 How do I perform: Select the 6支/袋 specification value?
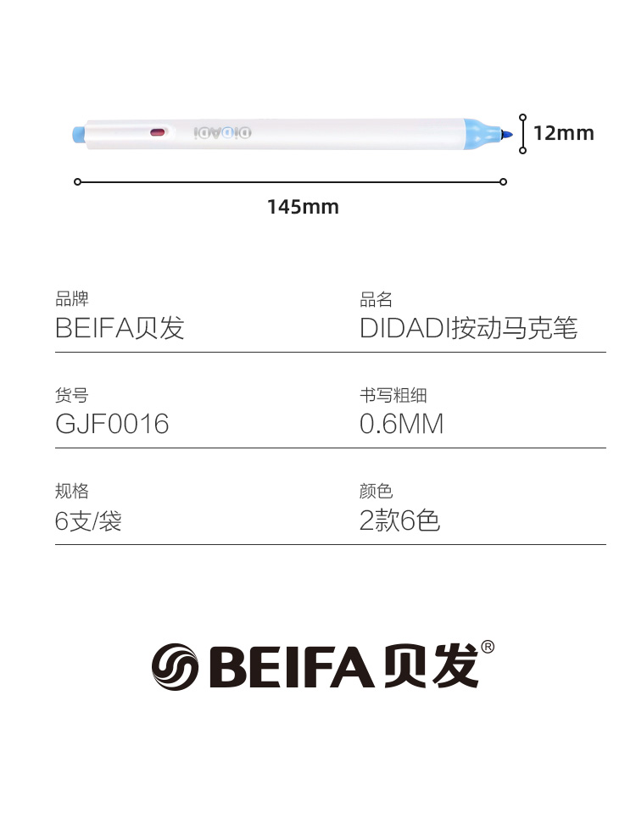coord(88,520)
